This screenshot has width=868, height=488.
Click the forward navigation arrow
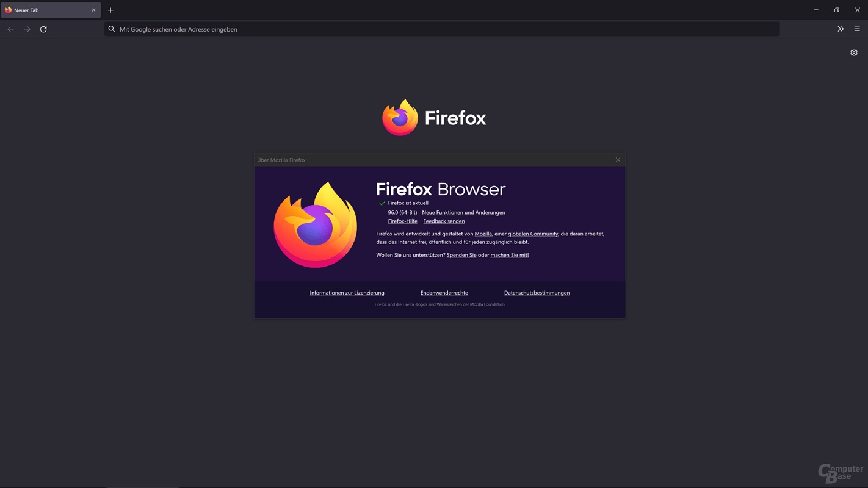[x=27, y=29]
